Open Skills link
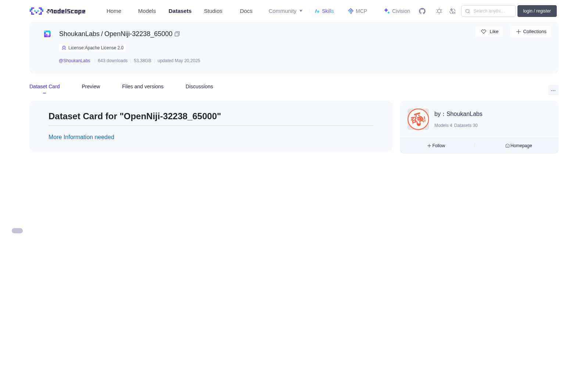The image size is (588, 368). (324, 11)
